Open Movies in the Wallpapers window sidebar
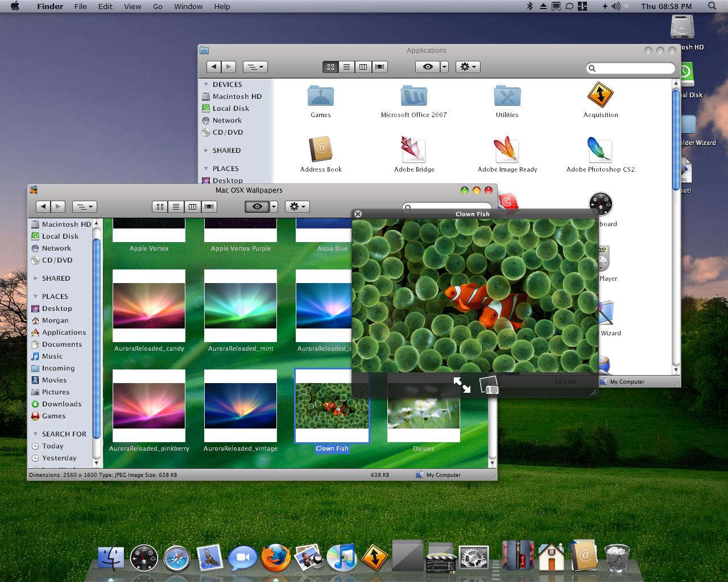Screen dimensions: 728x582 click(54, 380)
